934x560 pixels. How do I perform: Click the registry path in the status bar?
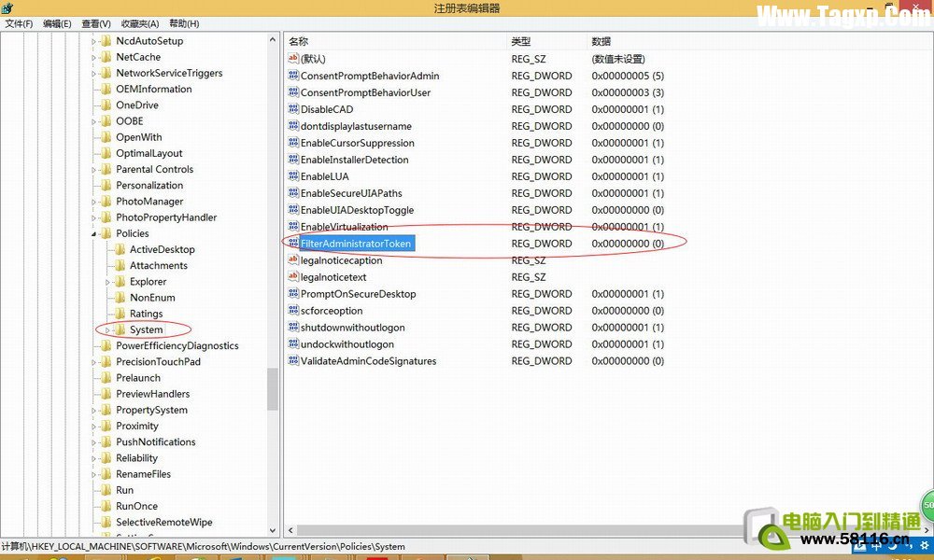pyautogui.click(x=203, y=546)
